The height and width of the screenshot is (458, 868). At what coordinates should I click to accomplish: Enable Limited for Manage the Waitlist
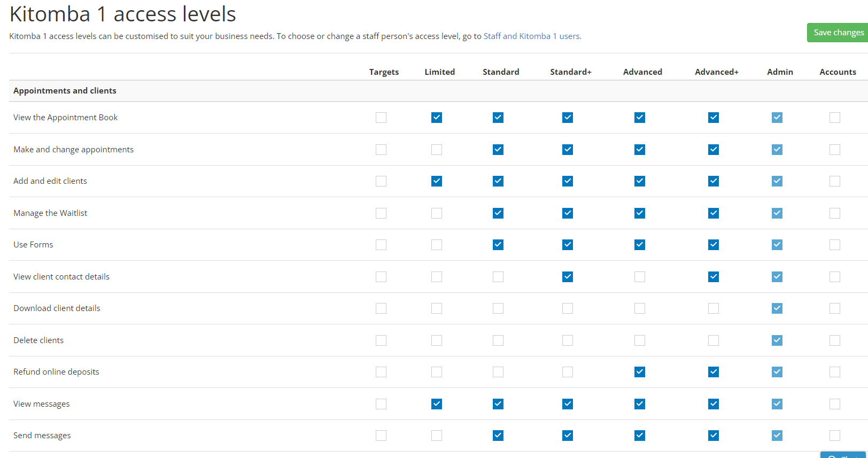click(x=437, y=213)
